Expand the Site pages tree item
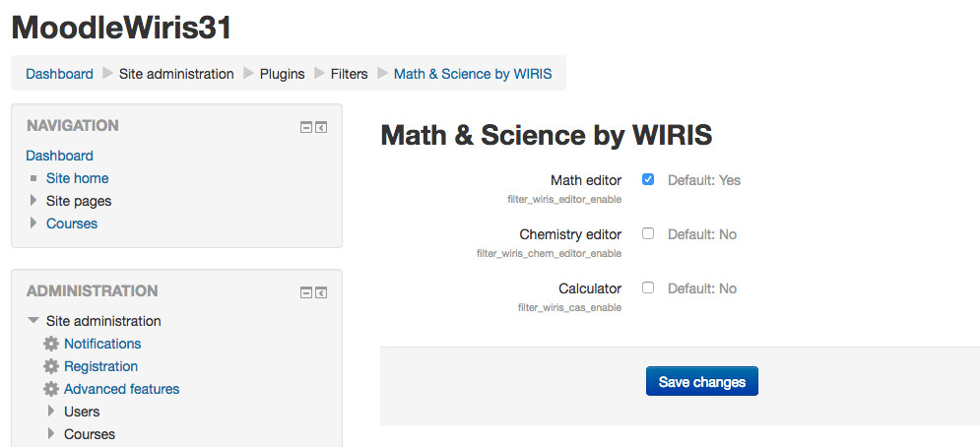 click(x=33, y=201)
